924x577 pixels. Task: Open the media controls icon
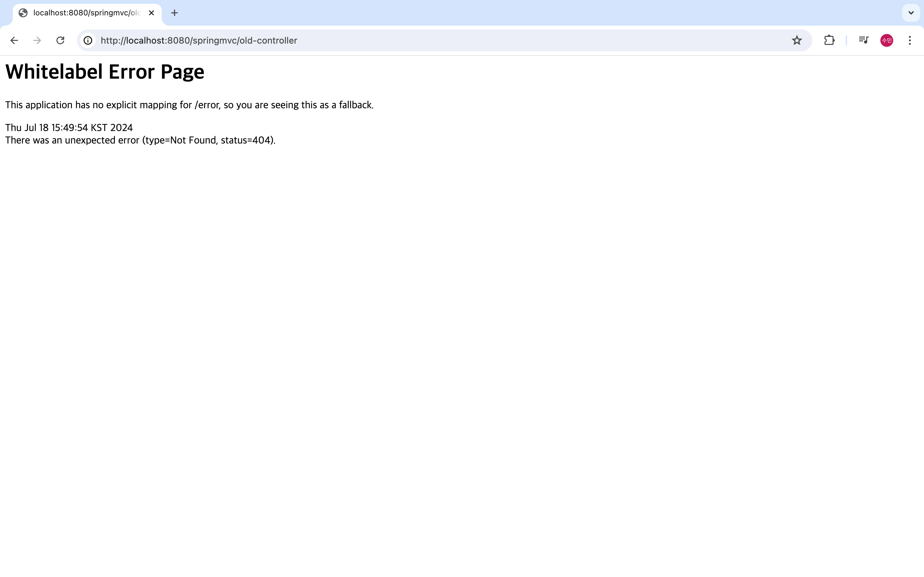pyautogui.click(x=863, y=40)
